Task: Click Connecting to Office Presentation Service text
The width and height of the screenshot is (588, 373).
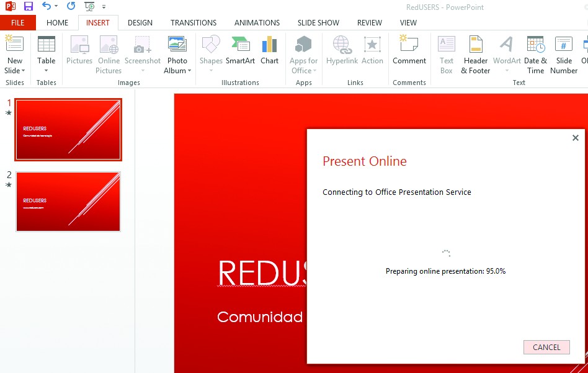Action: [397, 192]
